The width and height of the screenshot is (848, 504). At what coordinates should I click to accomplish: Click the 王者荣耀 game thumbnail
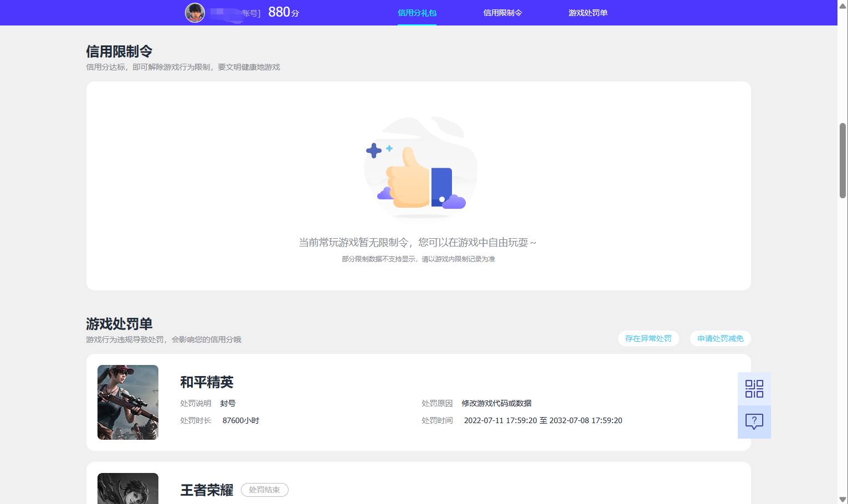coord(128,488)
